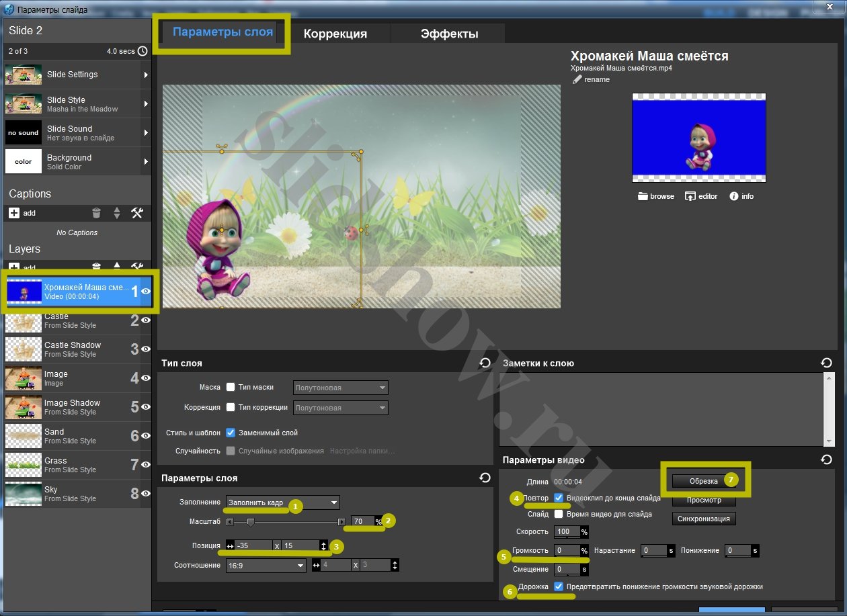Open the Тип маски dropdown
Image resolution: width=847 pixels, height=616 pixels.
(341, 388)
